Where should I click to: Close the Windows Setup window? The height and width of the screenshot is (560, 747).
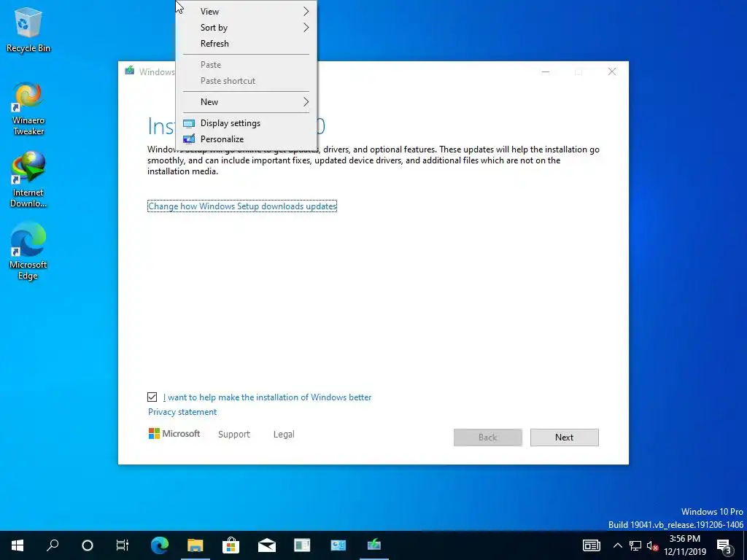click(612, 72)
